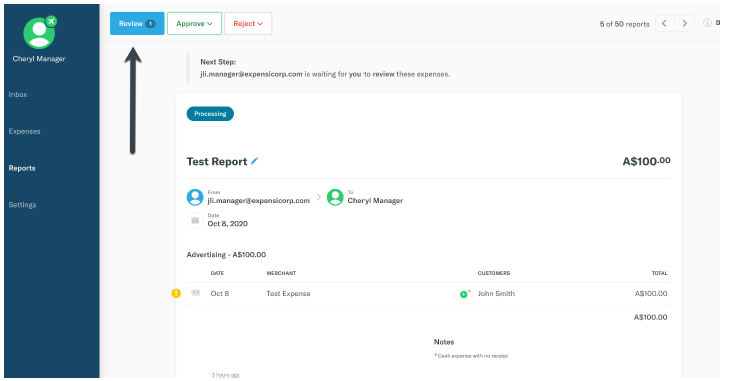Viewport: 730px width, 381px height.
Task: Click the John Smith customer cell
Action: click(496, 294)
